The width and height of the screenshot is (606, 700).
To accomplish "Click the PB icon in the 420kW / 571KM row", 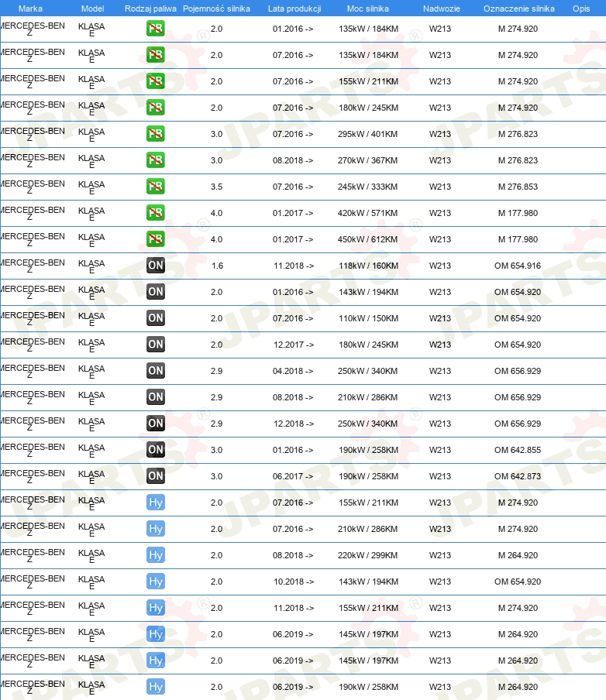I will pos(156,213).
